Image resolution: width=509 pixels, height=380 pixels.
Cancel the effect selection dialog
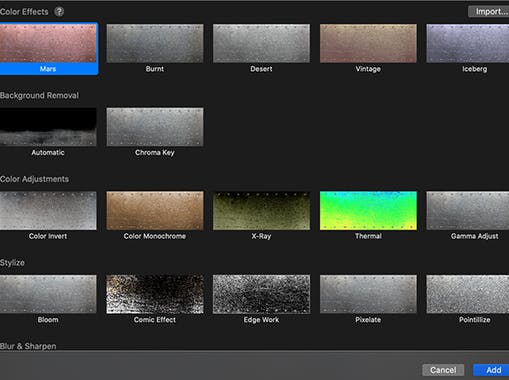[443, 370]
